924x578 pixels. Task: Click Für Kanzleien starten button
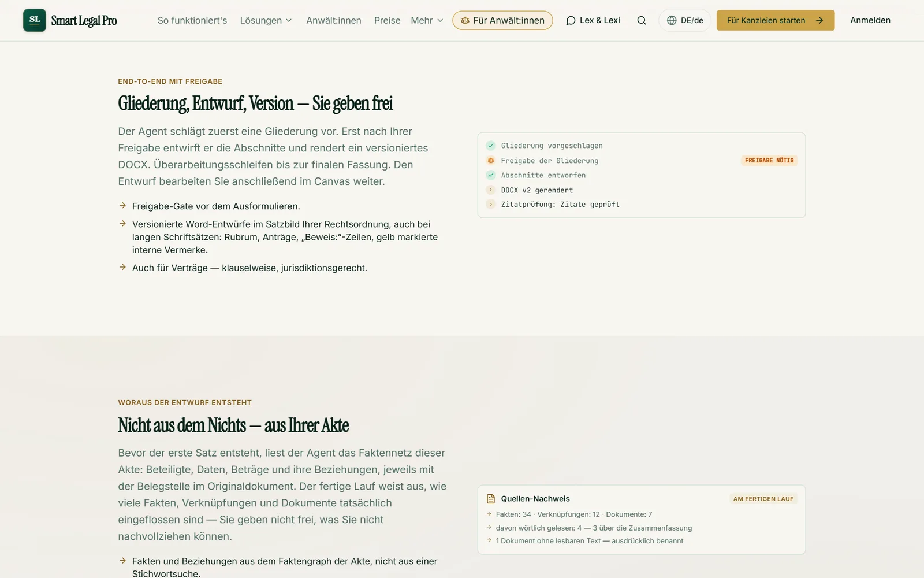coord(776,20)
